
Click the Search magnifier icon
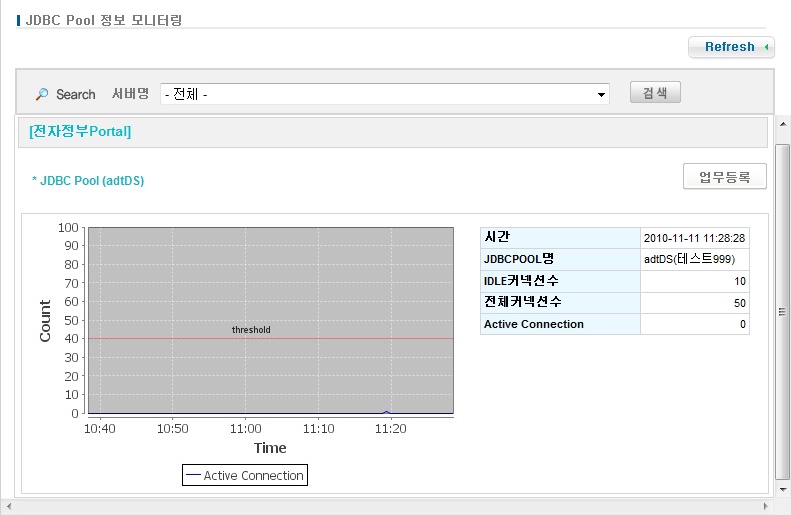(x=42, y=94)
